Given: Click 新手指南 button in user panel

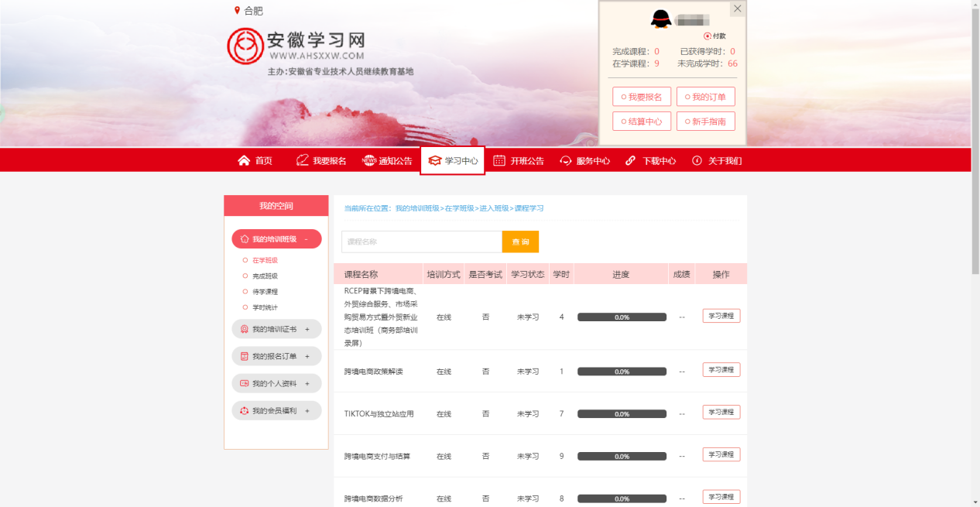Looking at the screenshot, I should [706, 122].
